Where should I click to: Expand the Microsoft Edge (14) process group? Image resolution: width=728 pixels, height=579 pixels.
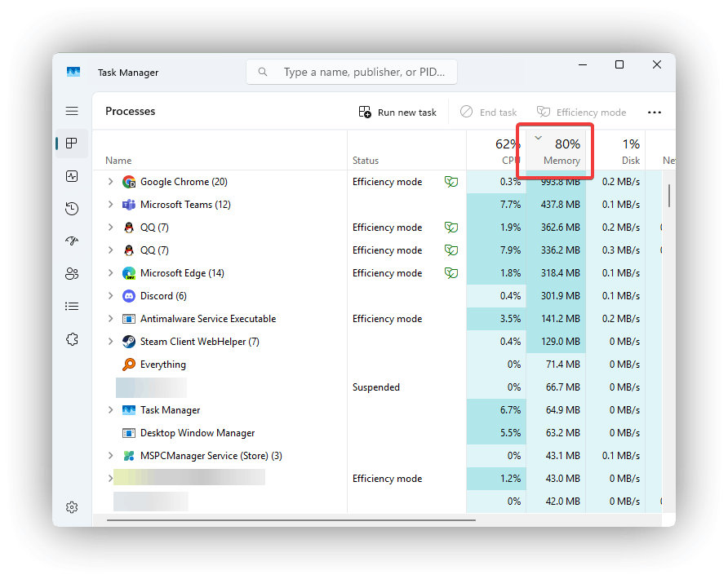click(110, 273)
